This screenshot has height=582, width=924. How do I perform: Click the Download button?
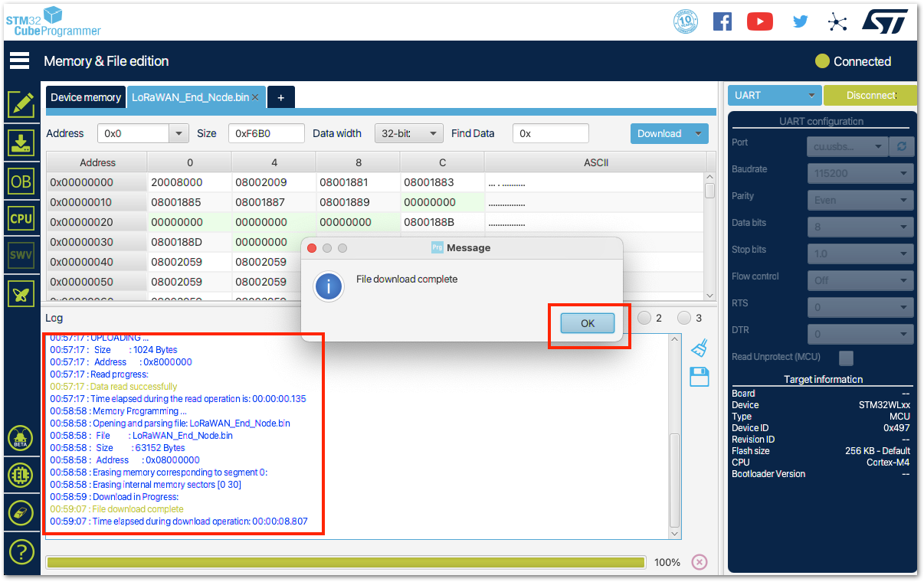tap(660, 133)
